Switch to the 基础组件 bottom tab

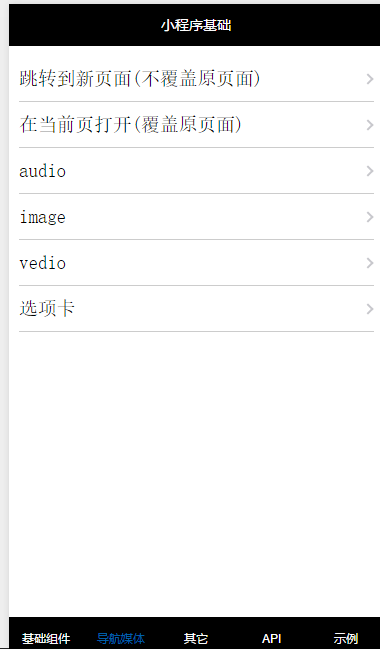click(46, 638)
